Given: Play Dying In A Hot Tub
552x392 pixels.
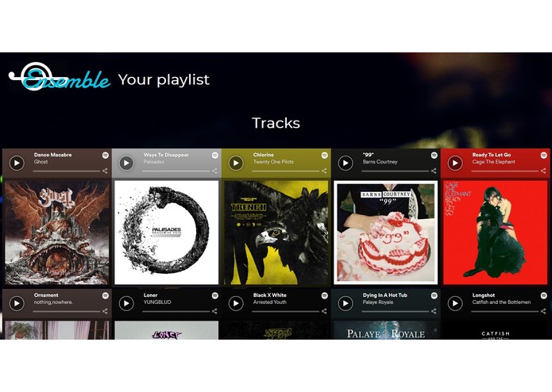Looking at the screenshot, I should pyautogui.click(x=345, y=303).
